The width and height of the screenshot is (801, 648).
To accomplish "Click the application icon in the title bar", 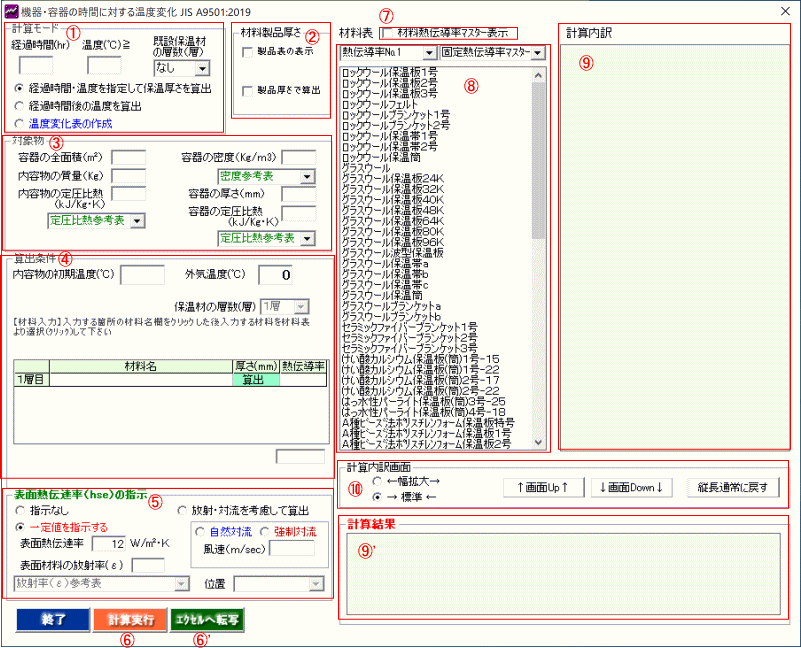I will tap(12, 9).
